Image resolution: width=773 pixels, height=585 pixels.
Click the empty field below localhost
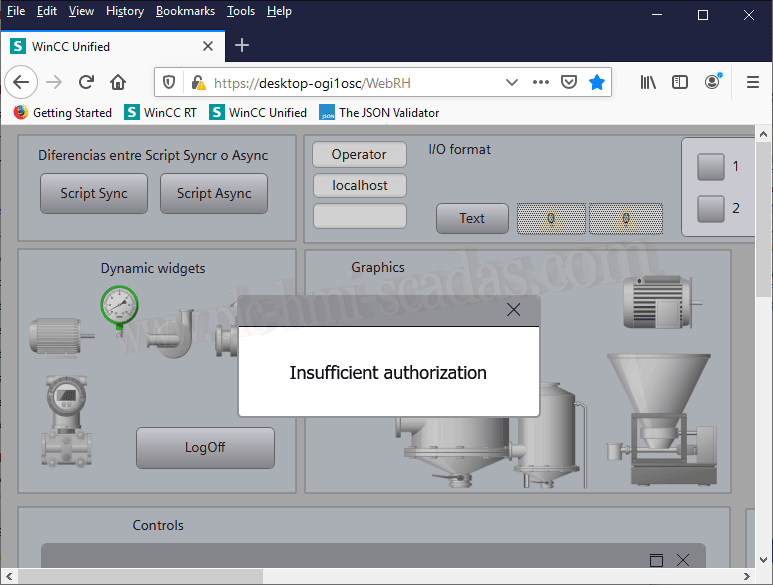[x=360, y=216]
